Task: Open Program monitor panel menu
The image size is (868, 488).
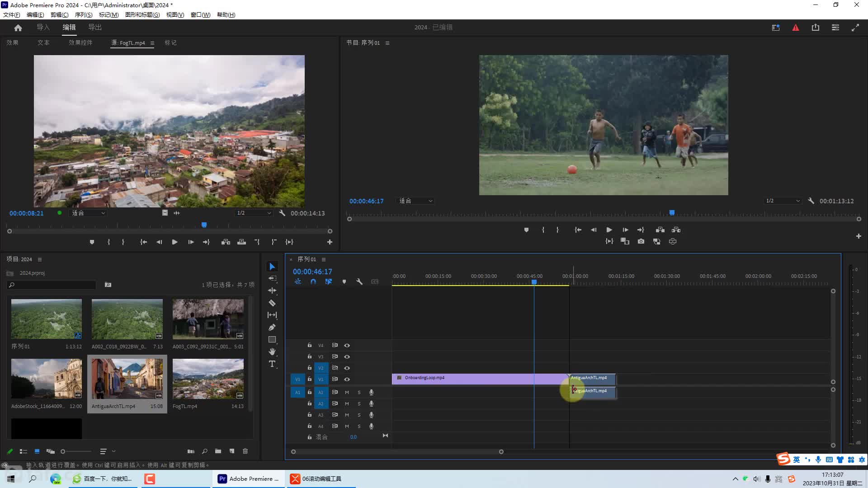Action: coord(387,43)
